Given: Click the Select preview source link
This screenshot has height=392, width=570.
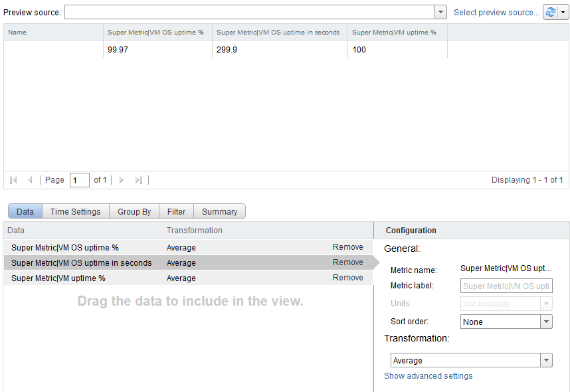Looking at the screenshot, I should click(x=496, y=13).
